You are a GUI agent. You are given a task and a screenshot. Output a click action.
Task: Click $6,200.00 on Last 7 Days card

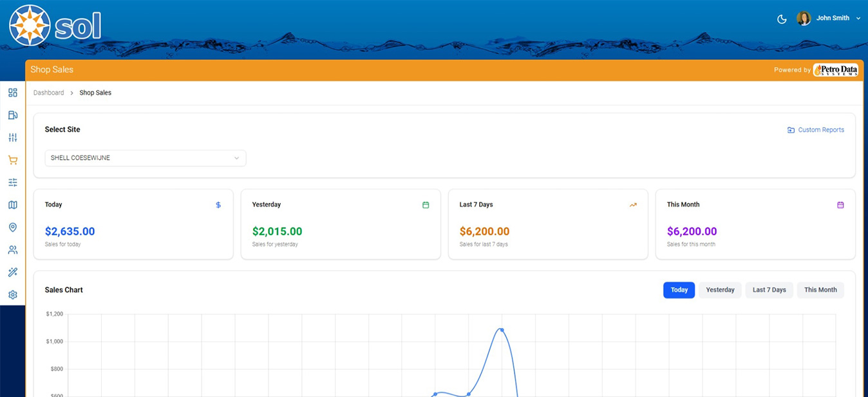point(484,231)
